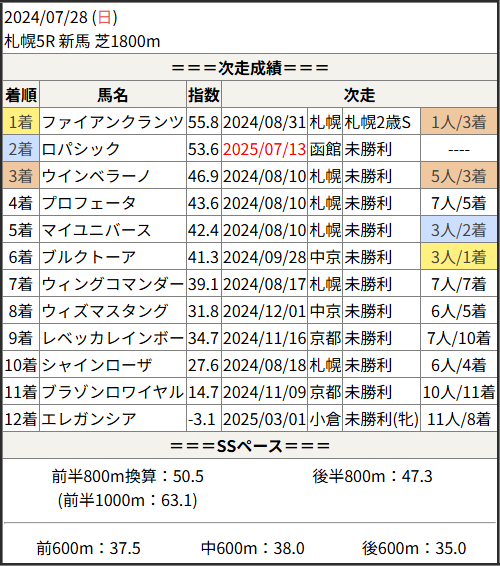Click 着順 column header

[x=21, y=95]
